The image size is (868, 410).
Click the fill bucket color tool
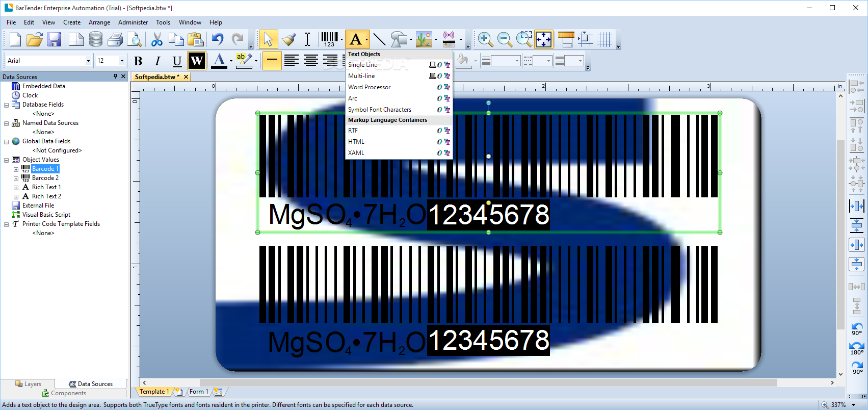463,61
